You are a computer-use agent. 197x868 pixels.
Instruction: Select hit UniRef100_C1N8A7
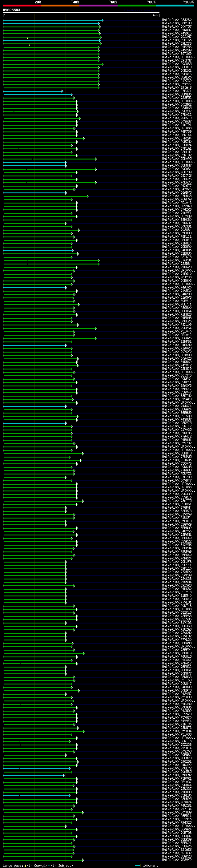pos(177,30)
